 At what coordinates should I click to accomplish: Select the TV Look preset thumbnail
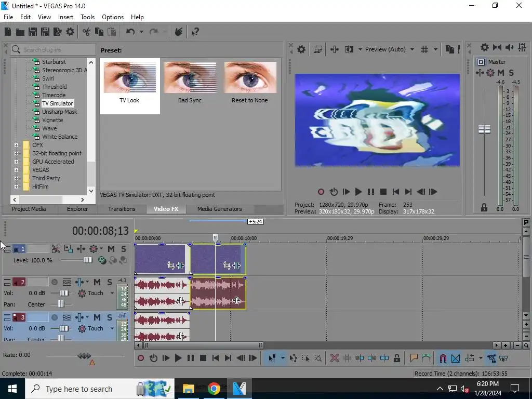129,86
